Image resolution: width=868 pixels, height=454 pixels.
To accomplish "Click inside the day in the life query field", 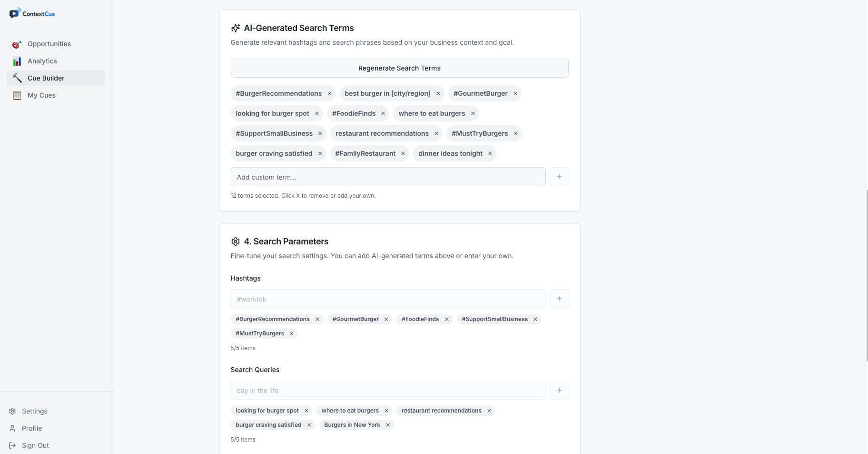I will click(x=388, y=390).
